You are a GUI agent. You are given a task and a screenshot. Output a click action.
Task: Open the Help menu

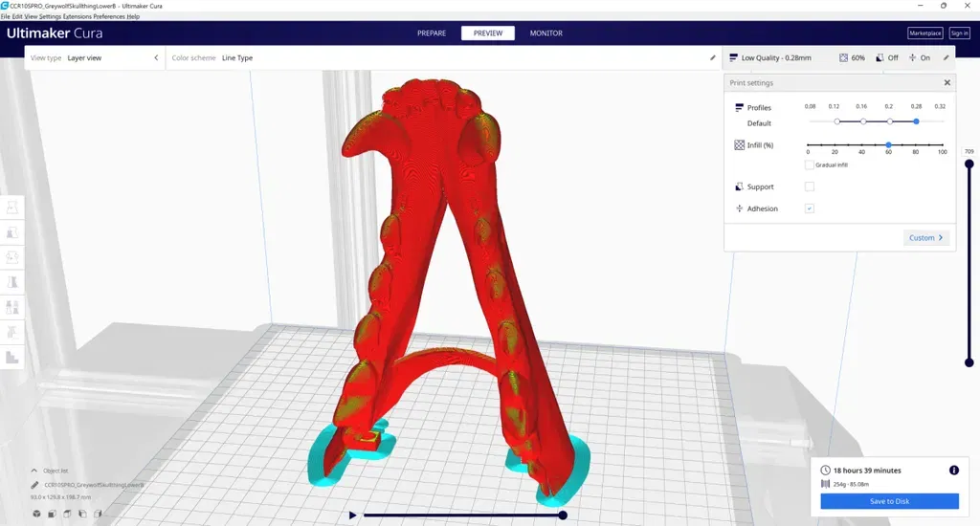133,16
